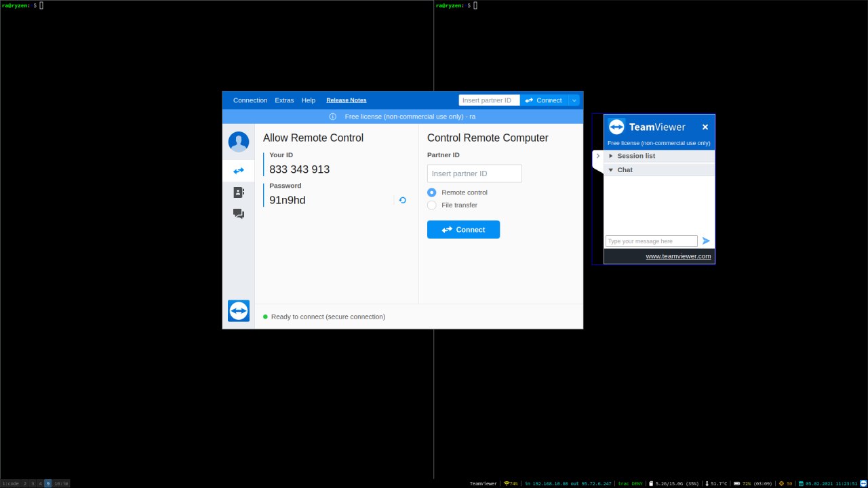Click Connect button in the title bar
This screenshot has height=488, width=868.
tap(545, 100)
